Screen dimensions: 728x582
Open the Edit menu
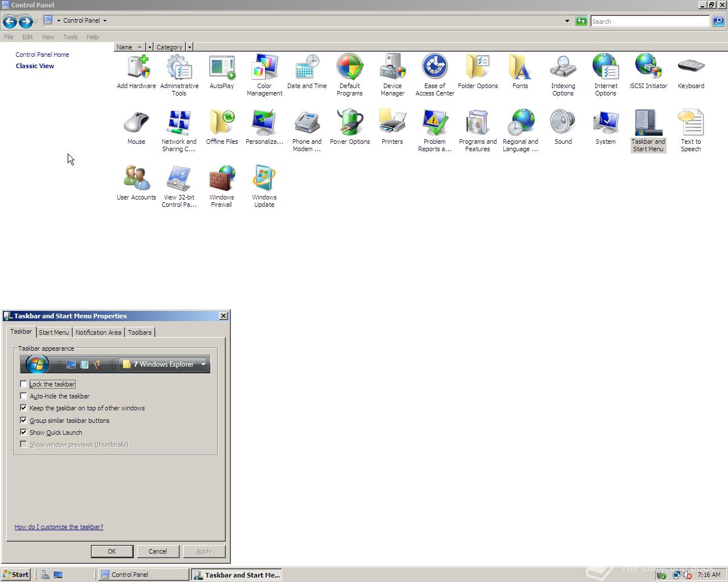click(x=27, y=37)
